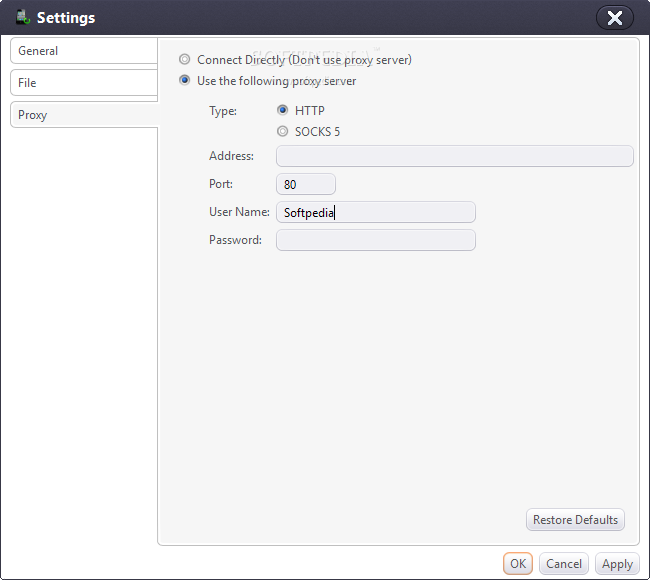
Task: Confirm settings with OK button
Action: (x=518, y=563)
